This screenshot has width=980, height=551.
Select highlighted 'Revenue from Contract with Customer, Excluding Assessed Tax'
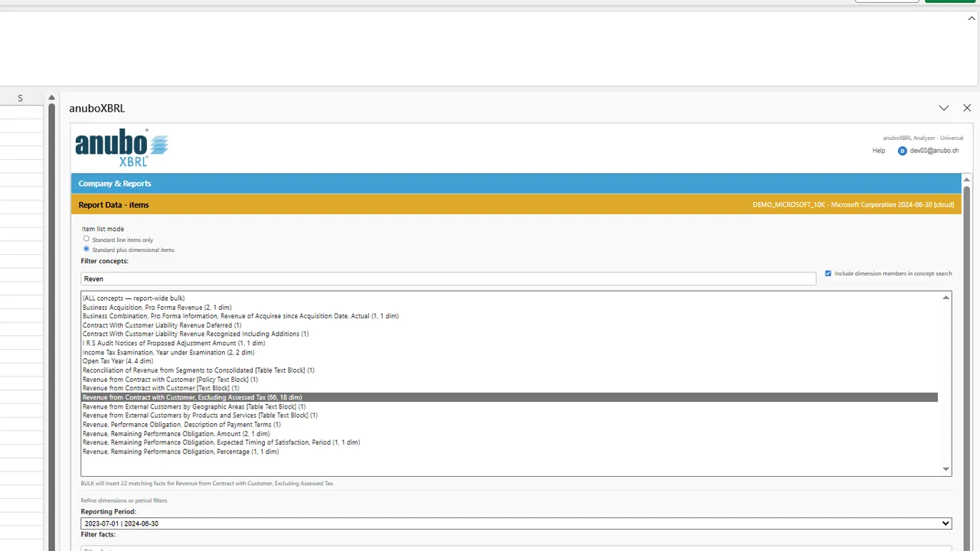point(509,398)
